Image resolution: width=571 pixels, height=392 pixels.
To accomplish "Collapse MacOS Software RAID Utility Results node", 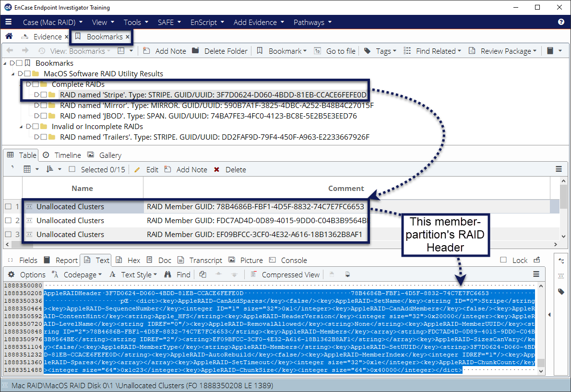I will [13, 73].
